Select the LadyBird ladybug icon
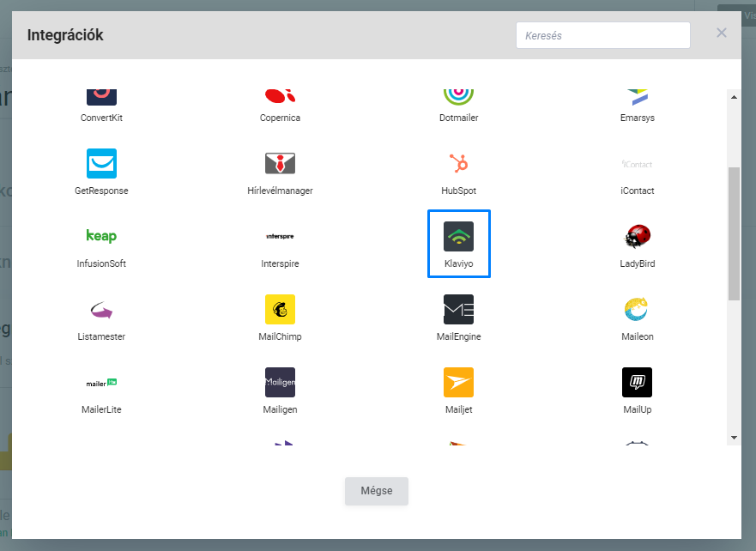The height and width of the screenshot is (551, 756). pos(638,236)
